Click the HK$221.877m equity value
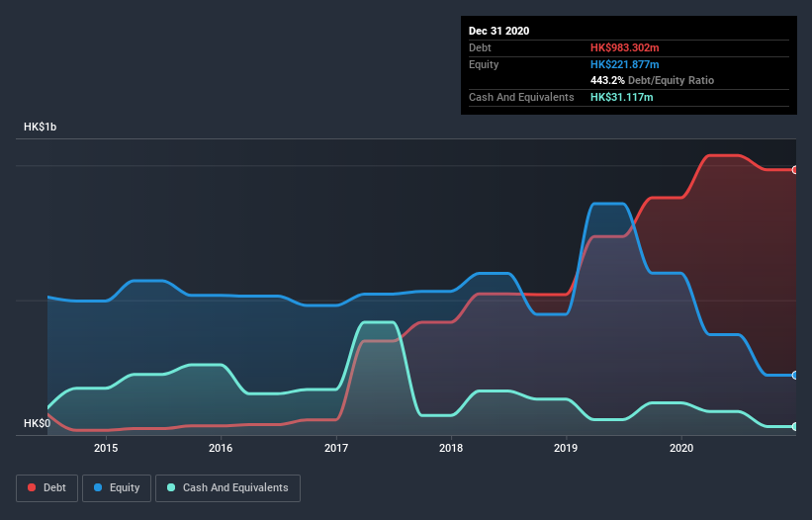The height and width of the screenshot is (520, 812). coord(624,64)
